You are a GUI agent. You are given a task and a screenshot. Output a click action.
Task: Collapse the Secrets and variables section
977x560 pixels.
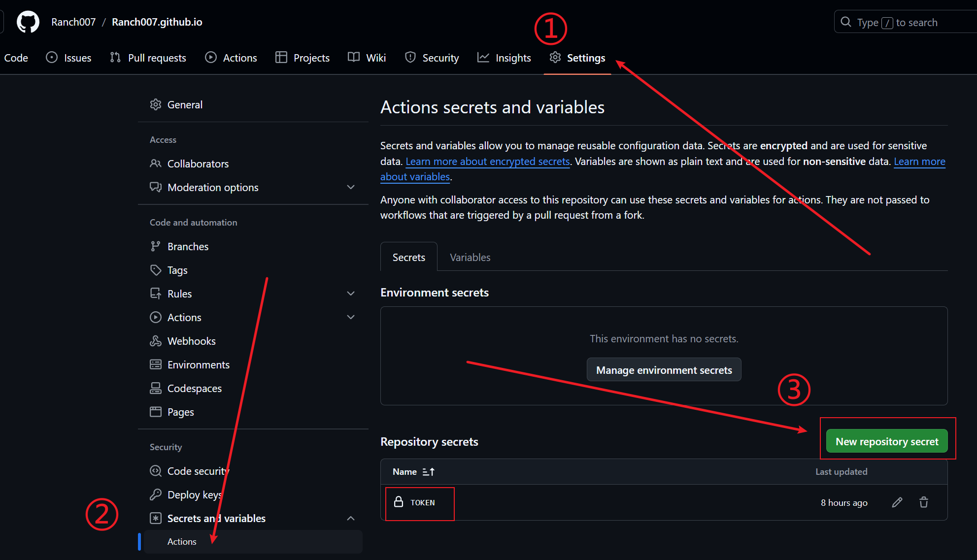coord(351,518)
